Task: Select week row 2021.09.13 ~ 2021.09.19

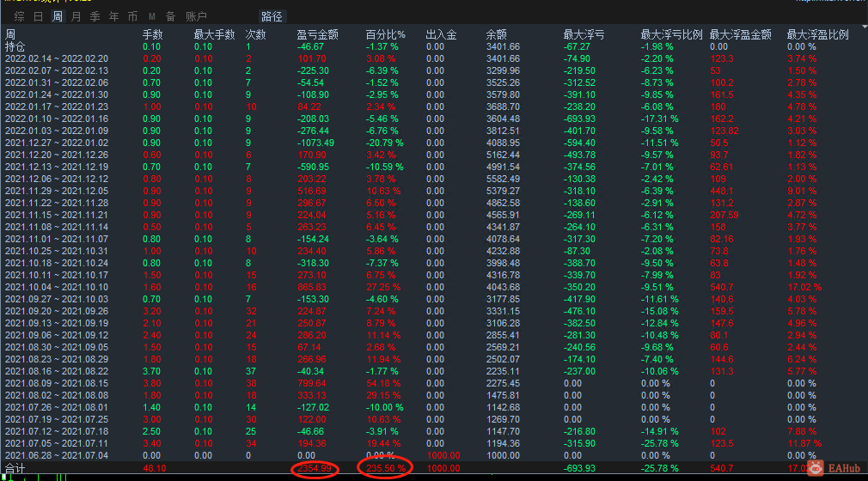Action: coord(434,323)
